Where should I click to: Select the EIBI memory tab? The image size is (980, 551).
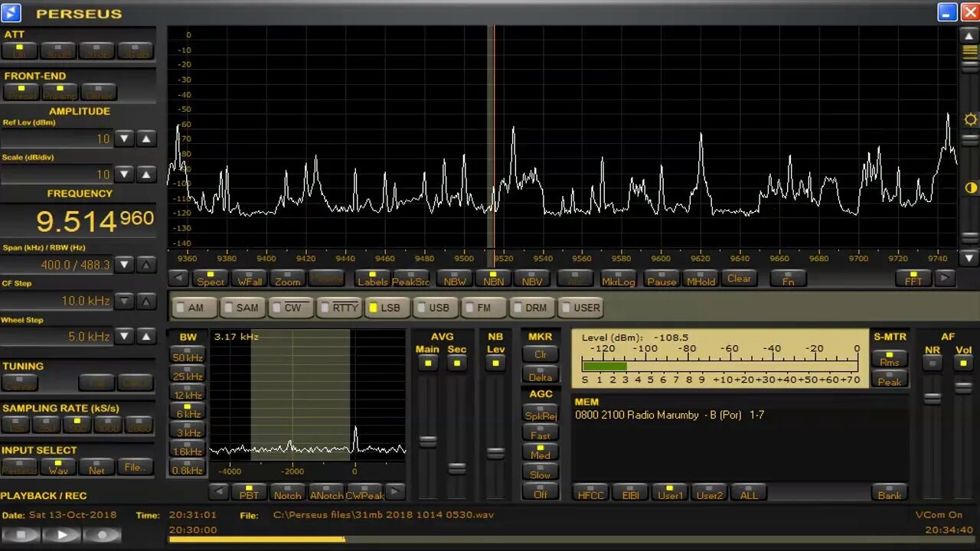coord(630,492)
